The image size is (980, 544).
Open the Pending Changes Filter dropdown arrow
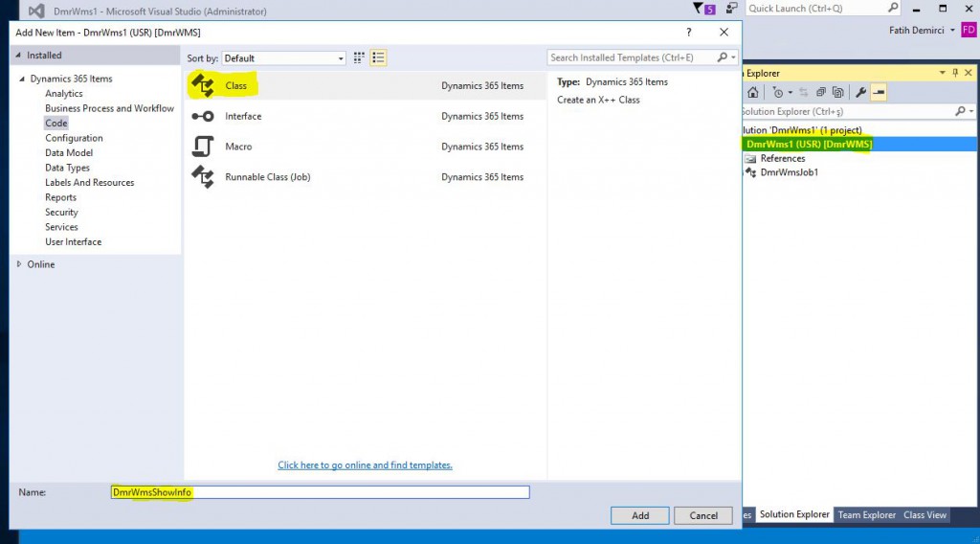click(790, 93)
